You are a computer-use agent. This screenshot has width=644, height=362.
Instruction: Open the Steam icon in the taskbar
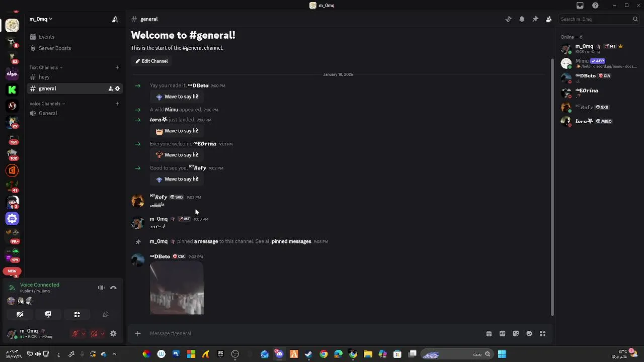pyautogui.click(x=308, y=354)
